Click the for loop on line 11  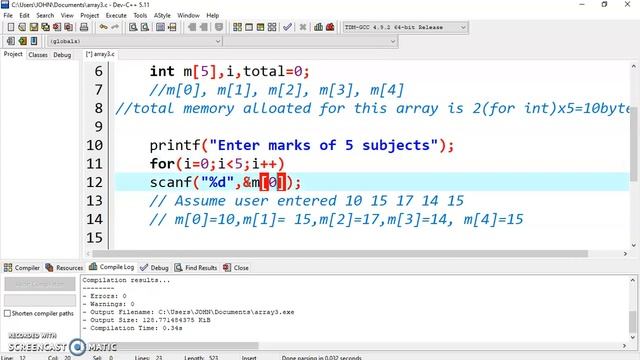point(217,164)
